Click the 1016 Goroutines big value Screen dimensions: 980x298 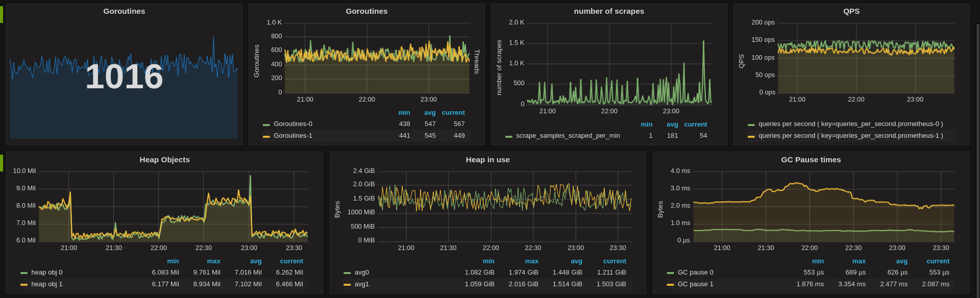[124, 77]
